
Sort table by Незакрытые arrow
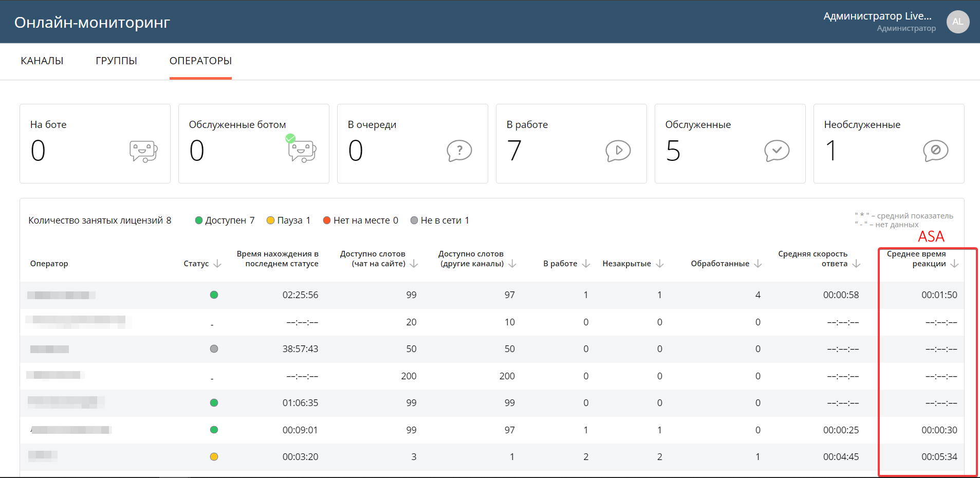pyautogui.click(x=660, y=264)
